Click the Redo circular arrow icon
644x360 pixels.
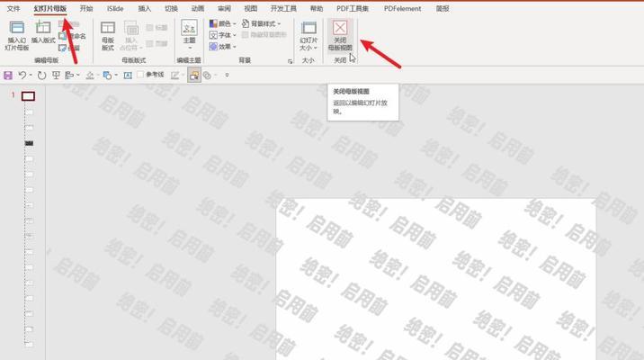pos(41,76)
